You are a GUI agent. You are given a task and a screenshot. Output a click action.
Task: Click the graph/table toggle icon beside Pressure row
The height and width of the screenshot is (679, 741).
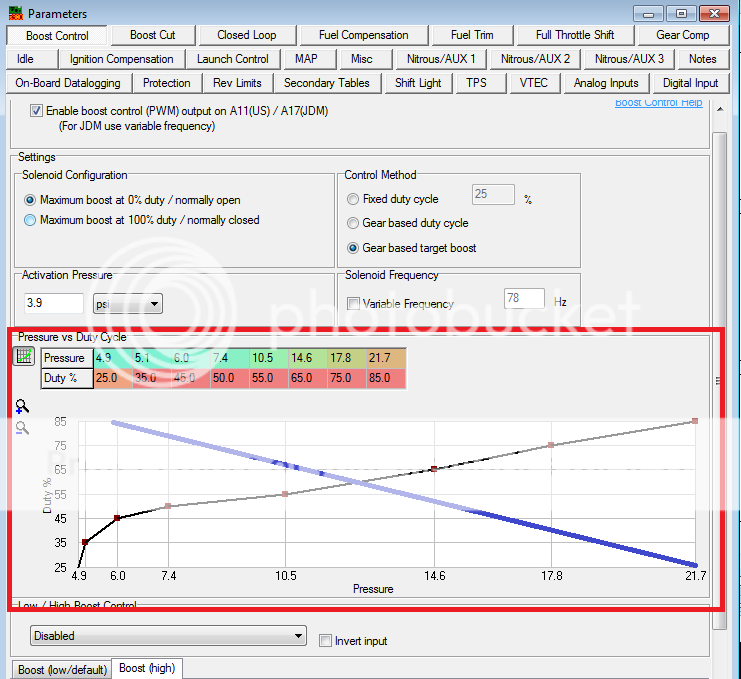(x=25, y=356)
